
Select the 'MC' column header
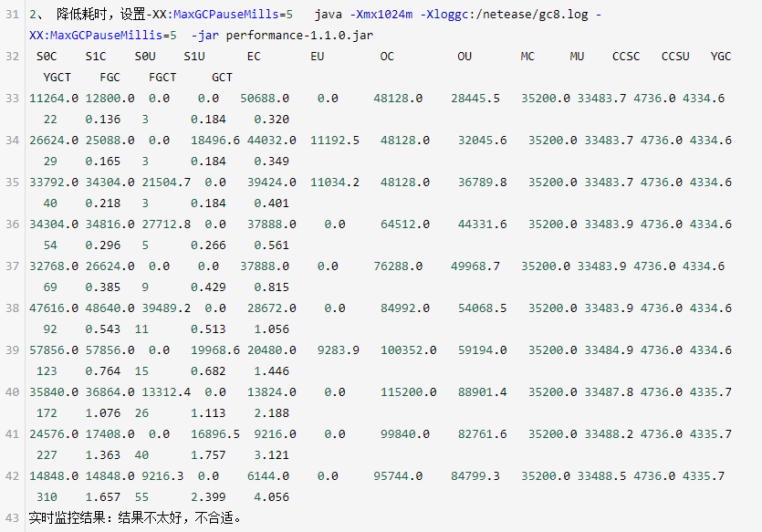(527, 57)
